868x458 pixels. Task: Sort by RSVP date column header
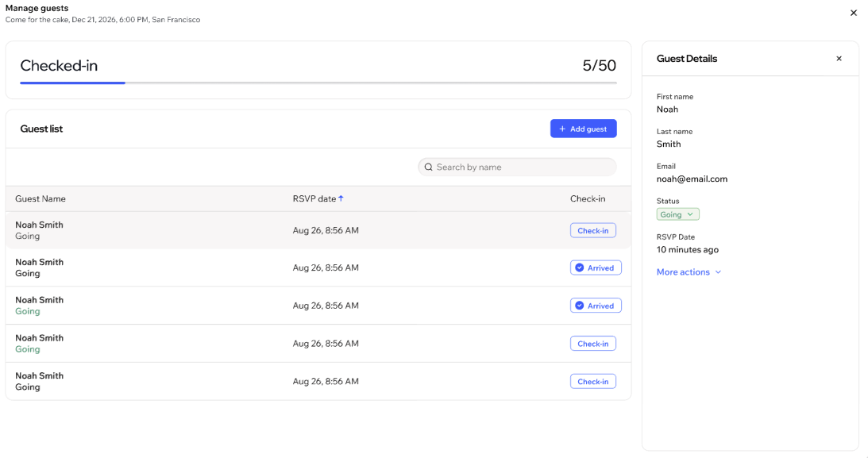coord(314,198)
